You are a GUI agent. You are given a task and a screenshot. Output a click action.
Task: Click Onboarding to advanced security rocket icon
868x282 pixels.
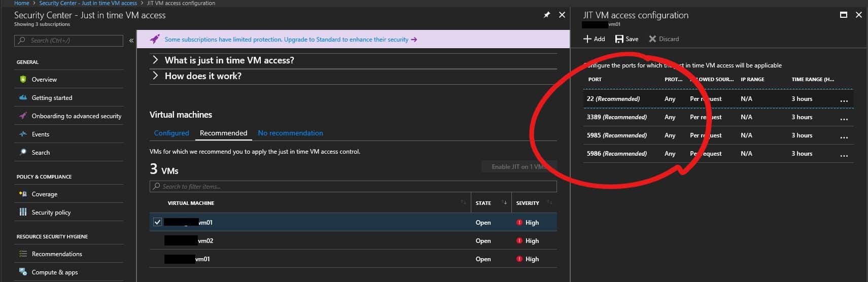point(23,116)
